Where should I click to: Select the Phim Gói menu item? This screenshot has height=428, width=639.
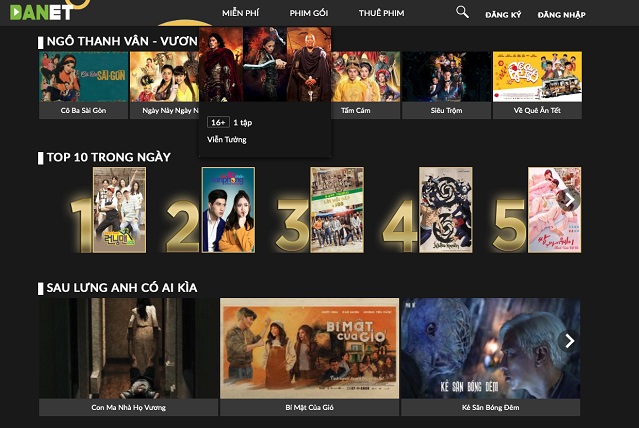308,14
